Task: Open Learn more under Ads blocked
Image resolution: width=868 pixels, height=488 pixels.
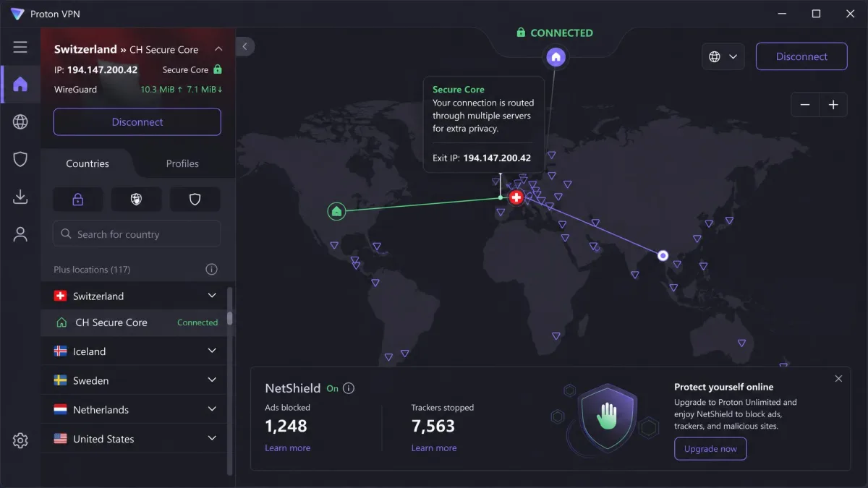Action: coord(287,448)
